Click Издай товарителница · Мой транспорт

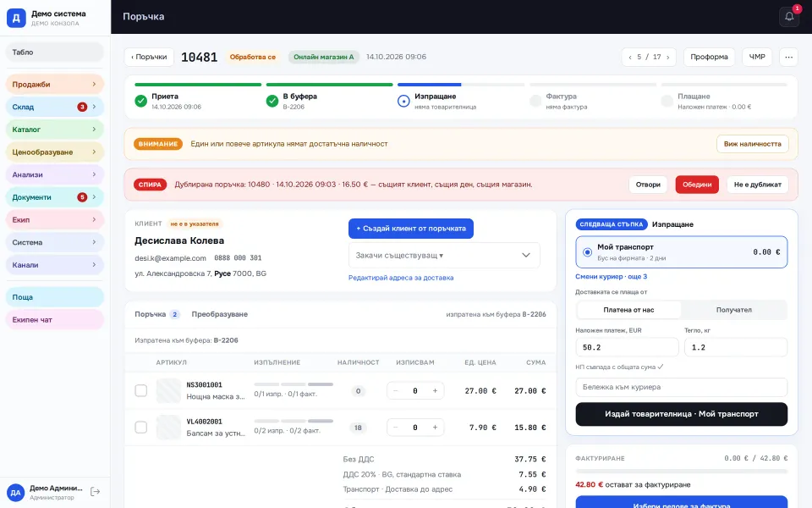tap(682, 414)
